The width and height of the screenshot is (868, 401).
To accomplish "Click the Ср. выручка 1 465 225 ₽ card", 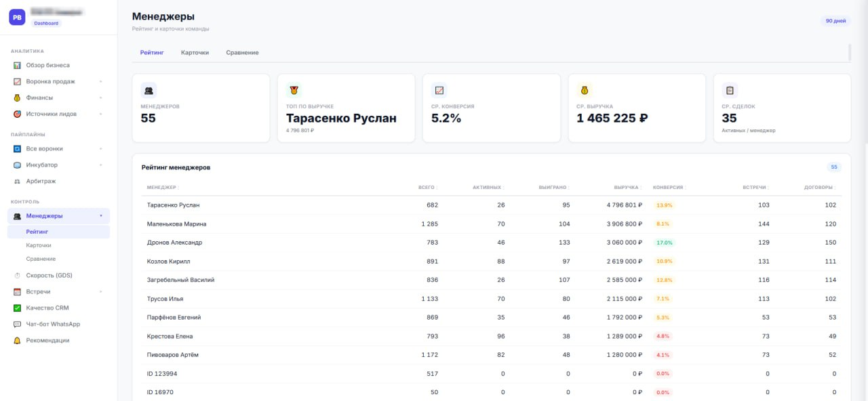I will click(637, 108).
